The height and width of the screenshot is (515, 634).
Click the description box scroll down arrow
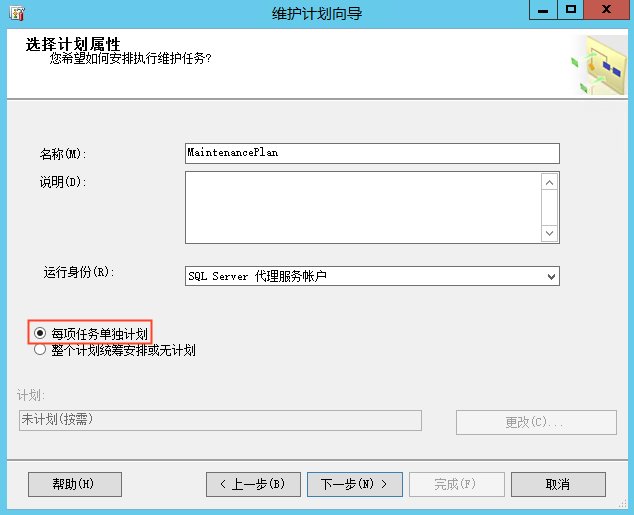tap(549, 233)
